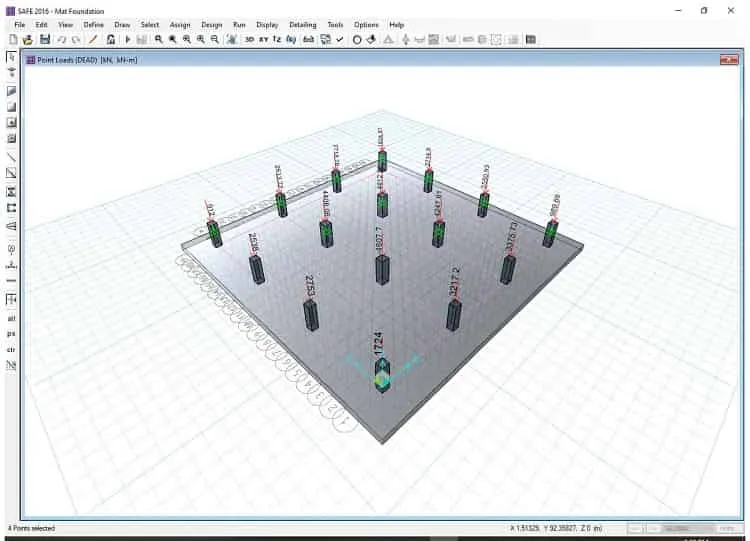750x541 pixels.
Task: Save the model with the floppy disk icon
Action: tap(45, 39)
